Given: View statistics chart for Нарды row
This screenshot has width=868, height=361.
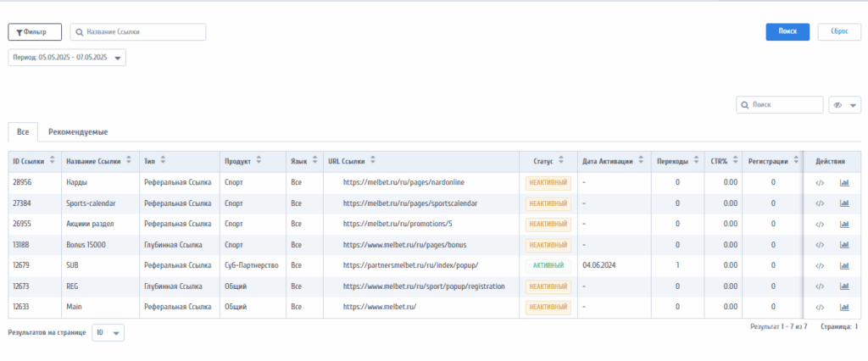Looking at the screenshot, I should pos(844,183).
